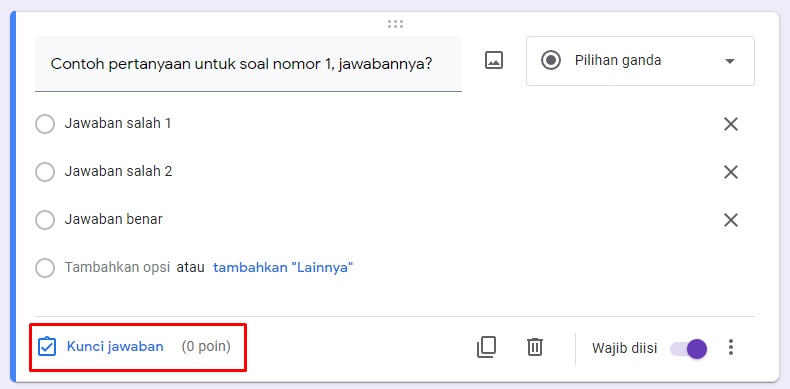790x389 pixels.
Task: Toggle the Wajib diisi switch
Action: (x=688, y=348)
